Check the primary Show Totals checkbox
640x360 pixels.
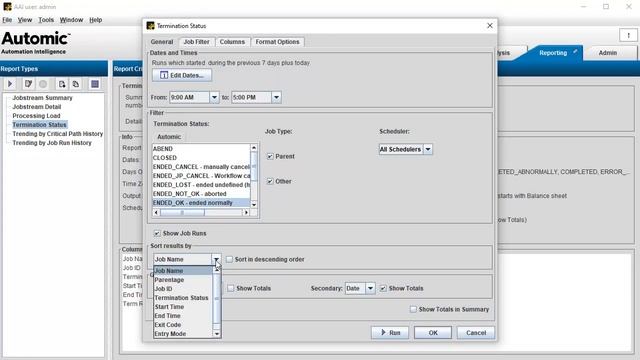(231, 288)
